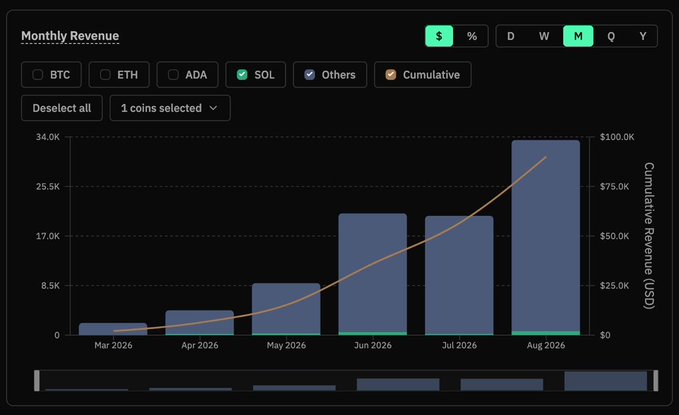Switch values to percent mode
Image resolution: width=679 pixels, height=415 pixels.
click(472, 36)
